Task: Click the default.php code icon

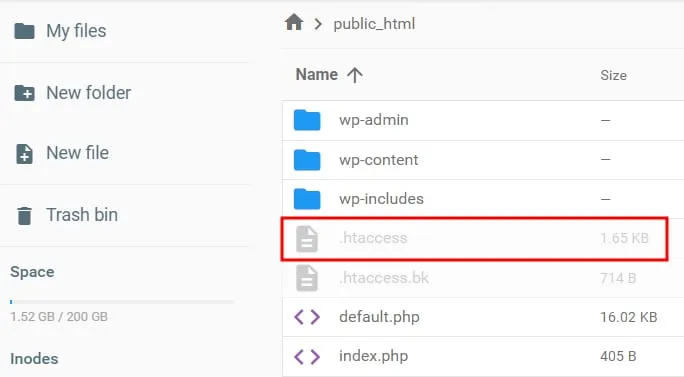Action: pos(307,317)
